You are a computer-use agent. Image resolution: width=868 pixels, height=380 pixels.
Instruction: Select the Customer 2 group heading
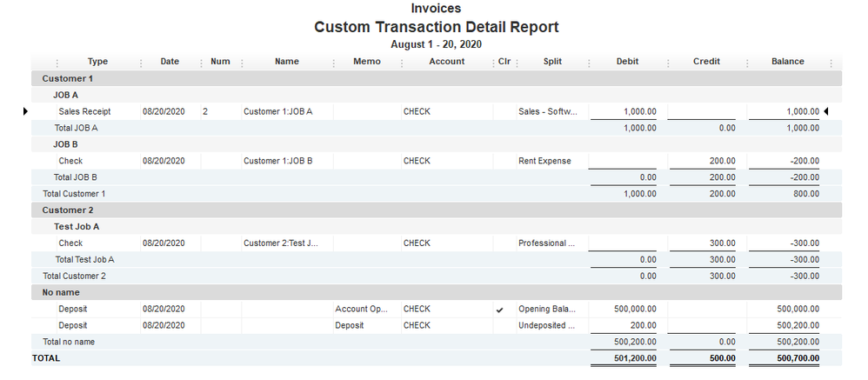tap(68, 210)
